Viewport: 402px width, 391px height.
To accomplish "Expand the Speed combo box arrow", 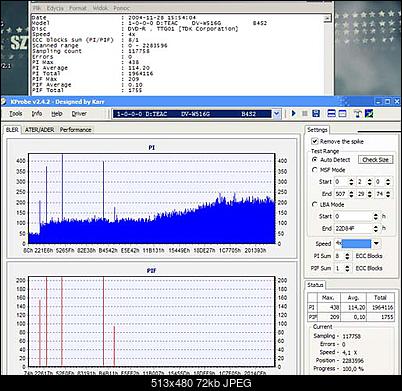I will [x=376, y=244].
